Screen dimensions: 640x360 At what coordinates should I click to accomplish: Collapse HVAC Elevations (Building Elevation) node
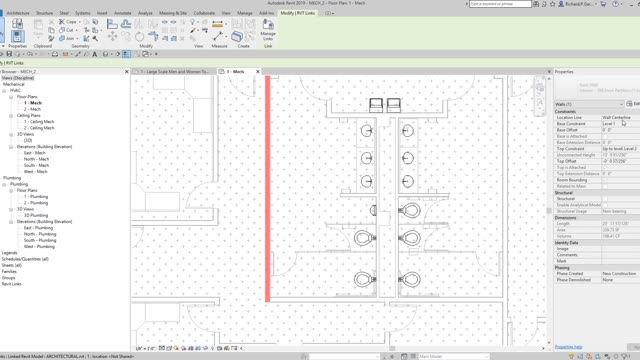[11, 147]
